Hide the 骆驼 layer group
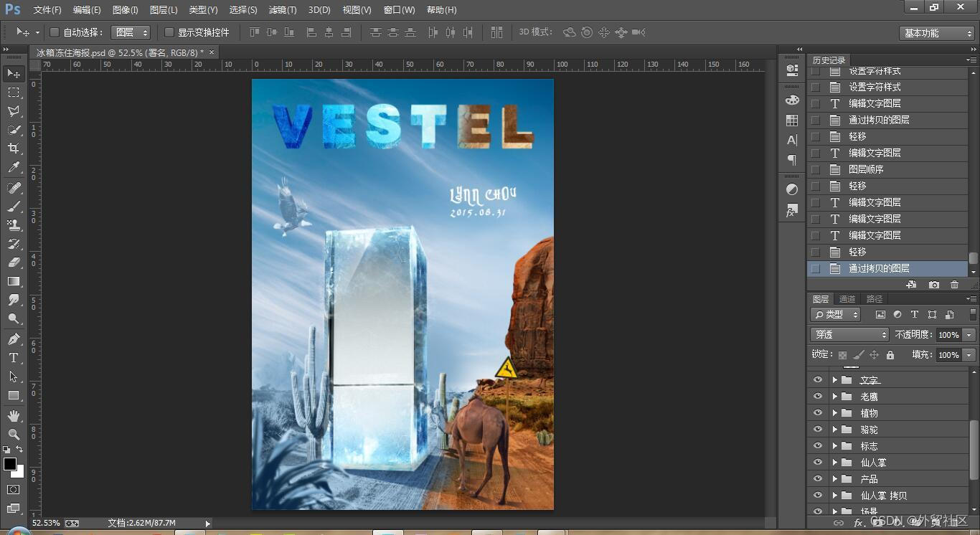This screenshot has width=980, height=535. click(817, 429)
